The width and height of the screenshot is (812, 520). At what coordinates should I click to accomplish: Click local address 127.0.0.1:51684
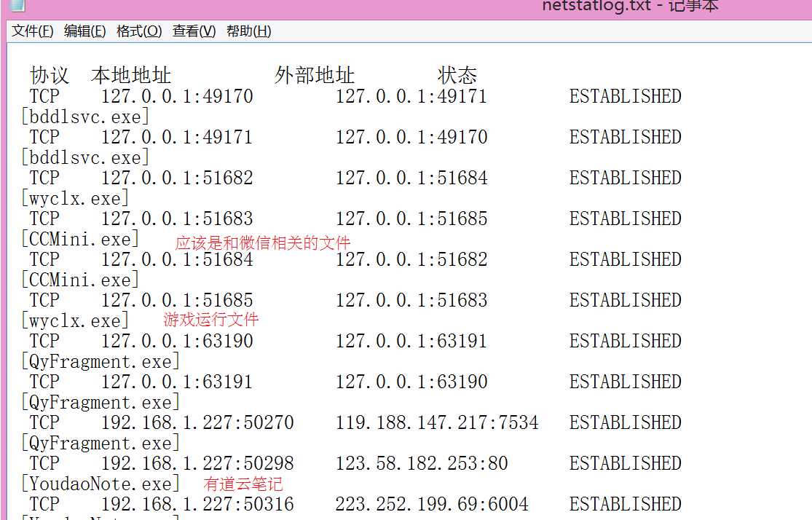[177, 259]
